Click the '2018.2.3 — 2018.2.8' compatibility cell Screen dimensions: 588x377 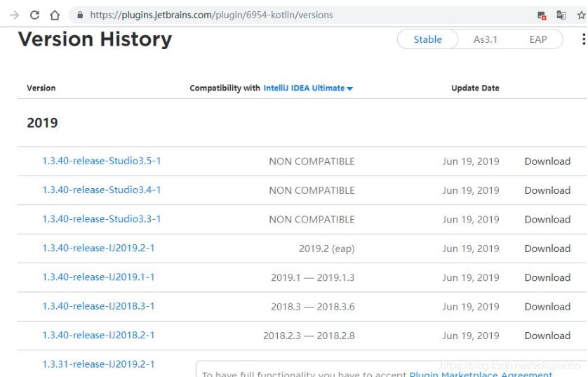click(309, 336)
